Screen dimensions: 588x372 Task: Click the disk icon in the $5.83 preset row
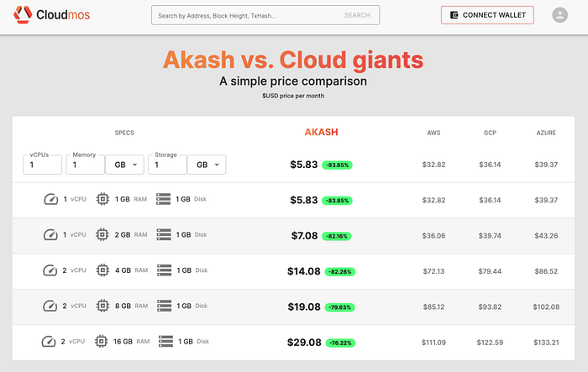click(163, 199)
